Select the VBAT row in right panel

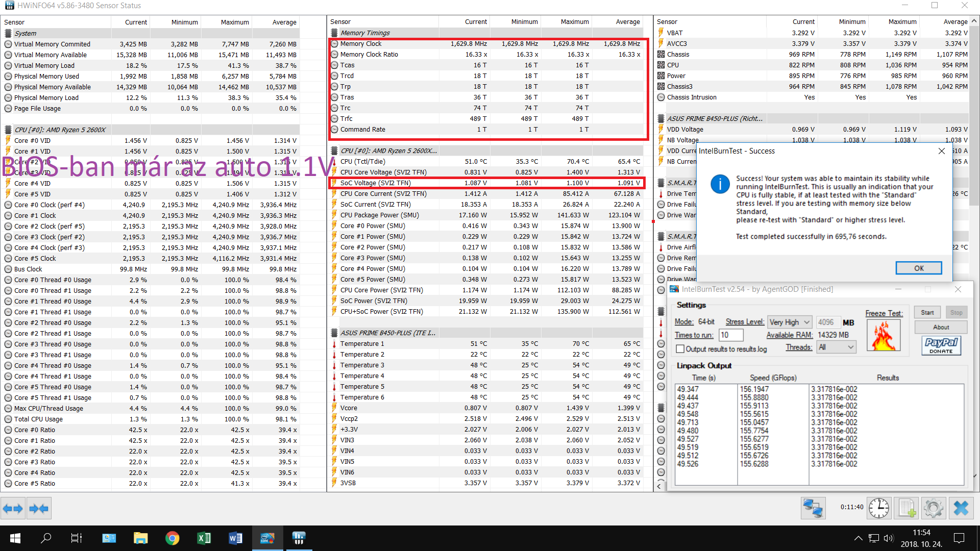point(813,33)
